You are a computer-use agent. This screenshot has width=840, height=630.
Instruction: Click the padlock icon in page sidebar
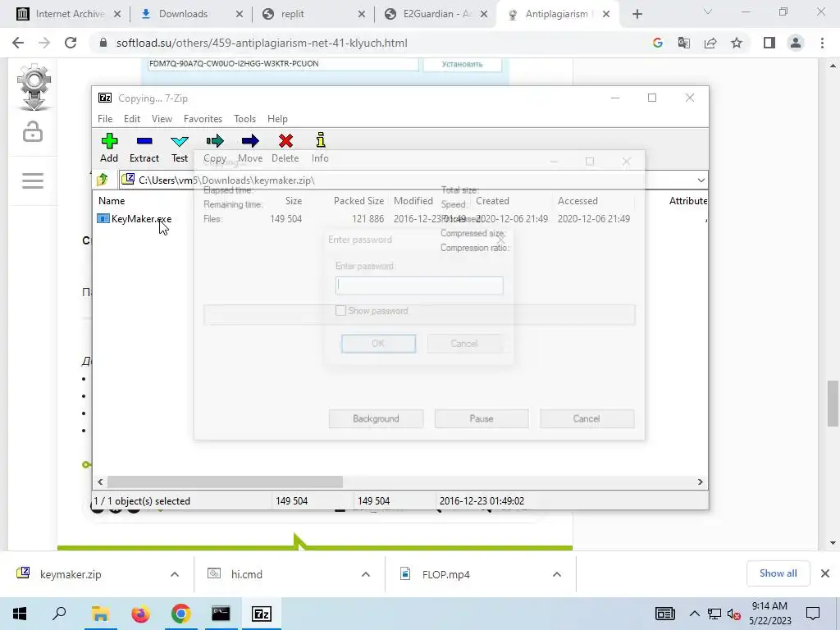33,132
